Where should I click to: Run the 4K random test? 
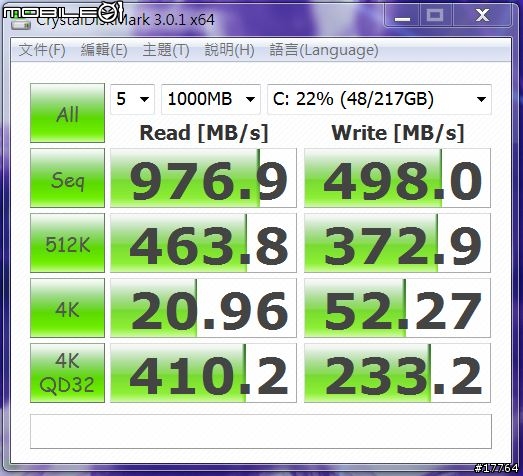(67, 308)
